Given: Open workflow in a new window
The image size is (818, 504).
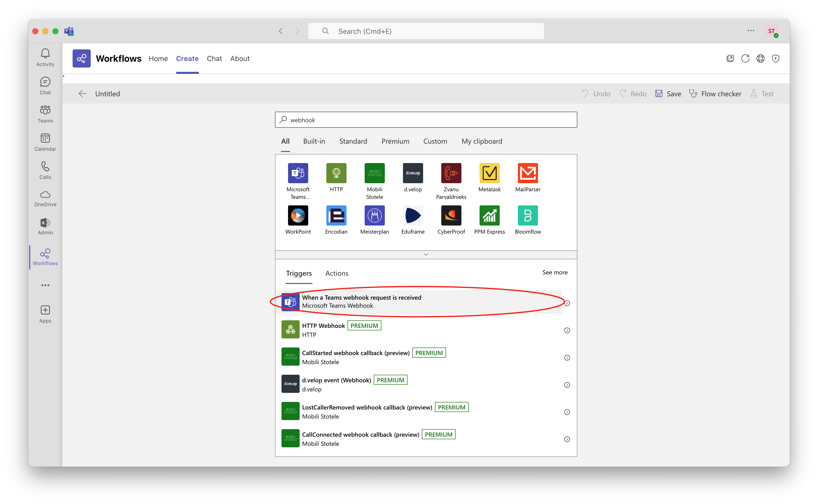Looking at the screenshot, I should pos(730,58).
